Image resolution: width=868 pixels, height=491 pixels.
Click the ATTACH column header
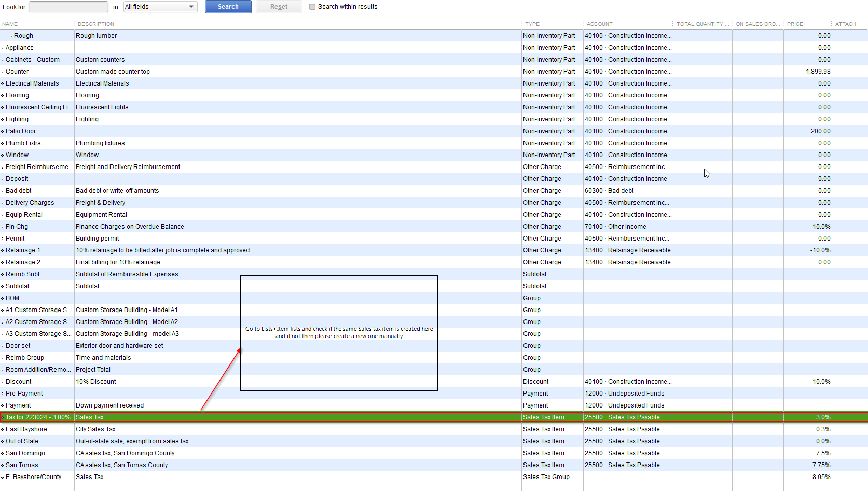[x=846, y=24]
